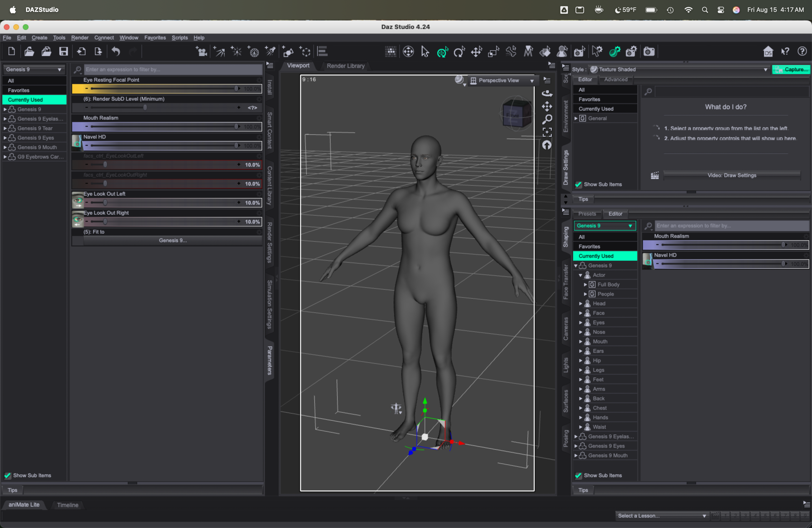Image resolution: width=812 pixels, height=528 pixels.
Task: Open the Video: Draw Settings link
Action: point(732,175)
